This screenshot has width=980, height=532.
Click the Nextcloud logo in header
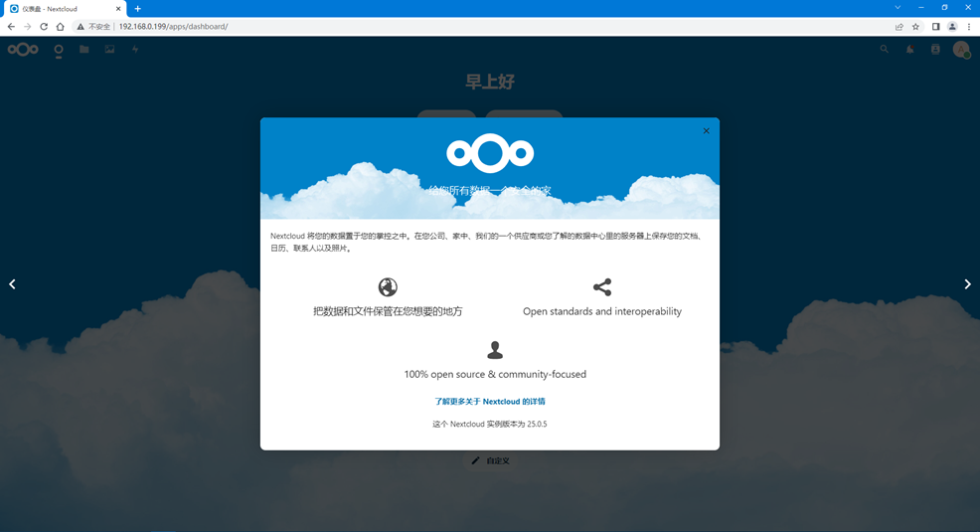(x=23, y=50)
